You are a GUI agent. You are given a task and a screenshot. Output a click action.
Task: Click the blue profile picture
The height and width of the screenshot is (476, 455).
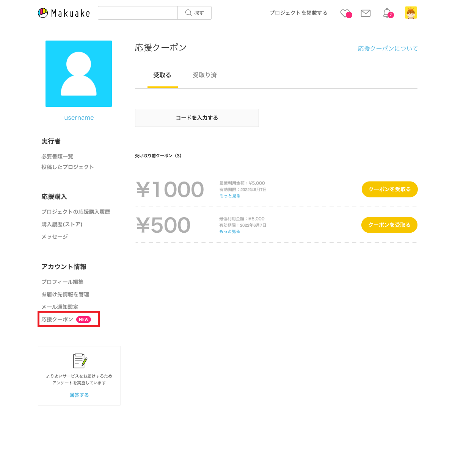pos(78,74)
